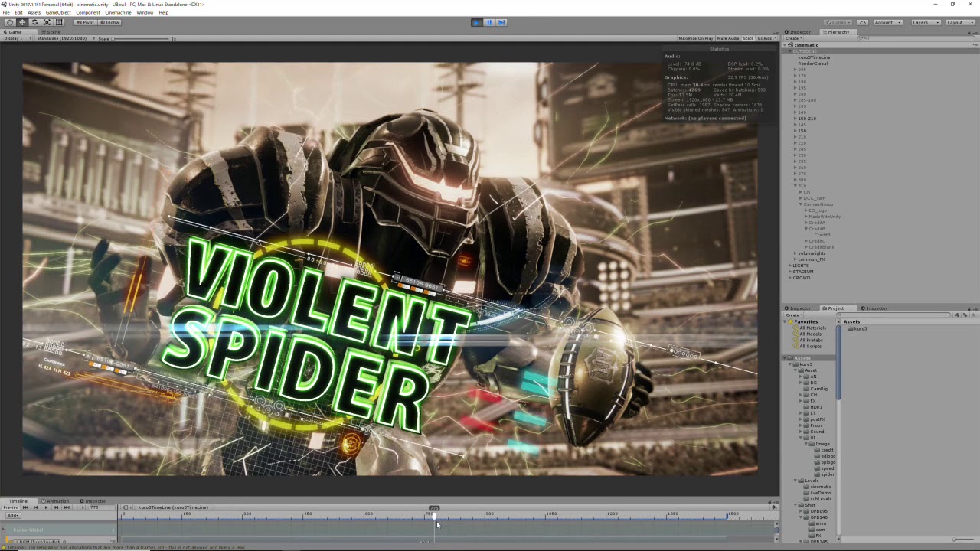This screenshot has width=980, height=551.
Task: Select common_FX in Hierarchy
Action: 811,259
